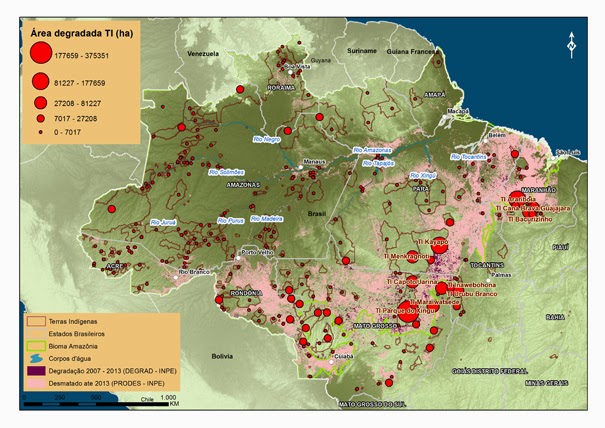Click the white city marker at Boa Vista
Viewport: 605px width, 428px height.
(x=290, y=72)
